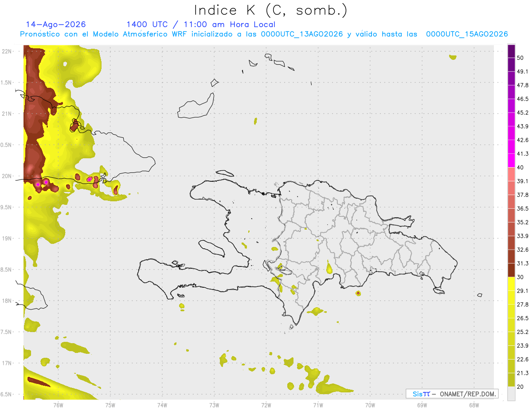
Task: Click the "37.8" scale value
Action: [x=523, y=195]
